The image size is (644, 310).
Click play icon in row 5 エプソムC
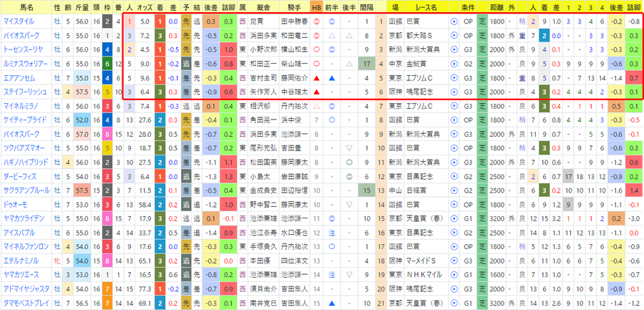tap(454, 78)
